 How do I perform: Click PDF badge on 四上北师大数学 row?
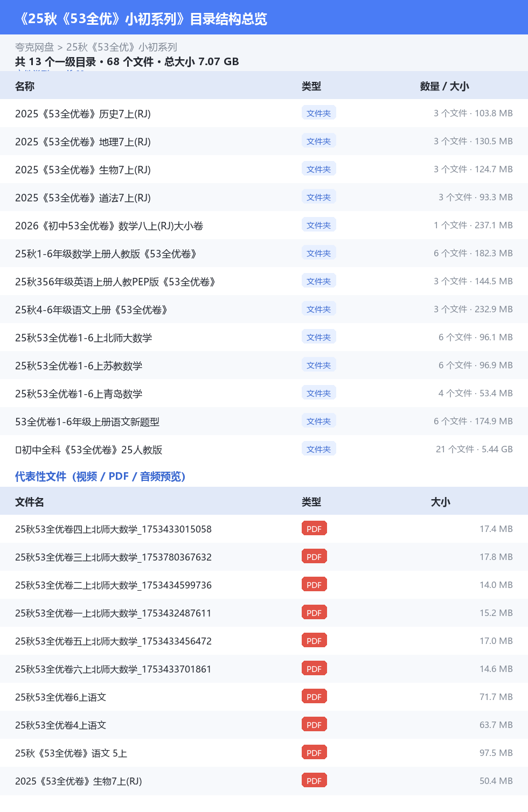314,528
